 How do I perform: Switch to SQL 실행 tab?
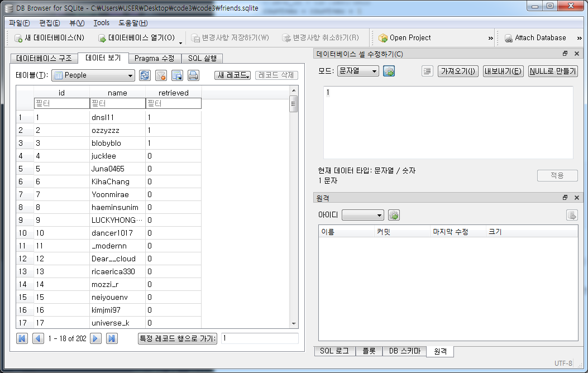[x=202, y=59]
